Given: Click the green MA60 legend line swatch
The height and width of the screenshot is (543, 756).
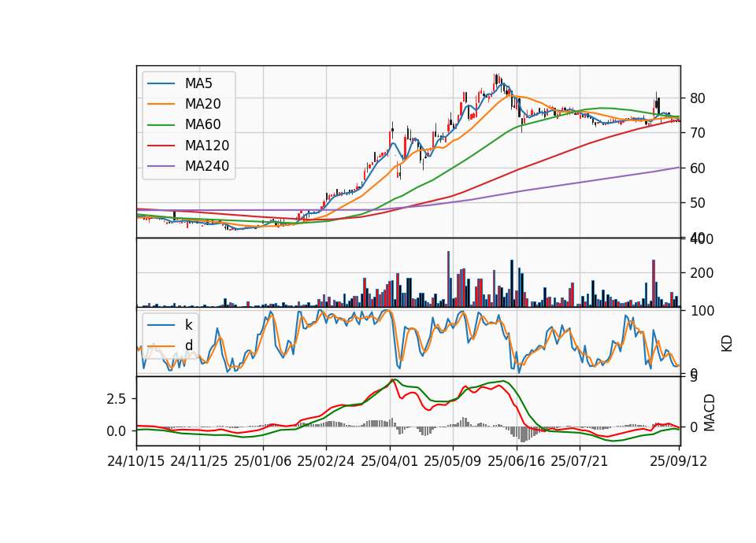Looking at the screenshot, I should (x=161, y=125).
